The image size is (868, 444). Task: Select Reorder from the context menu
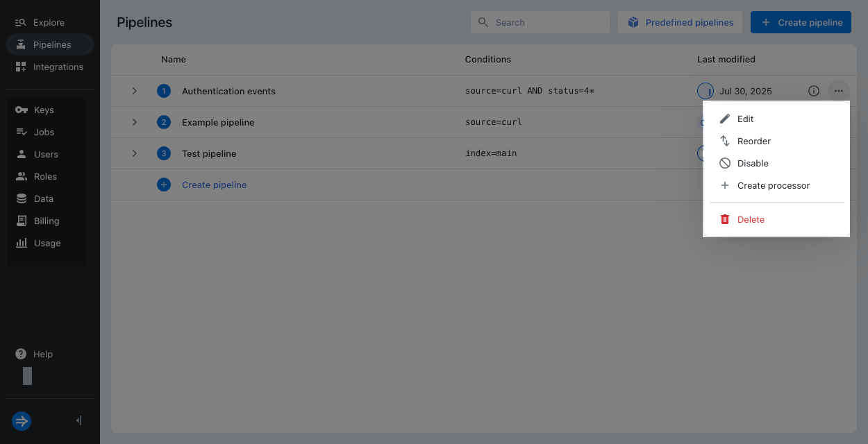pyautogui.click(x=753, y=142)
